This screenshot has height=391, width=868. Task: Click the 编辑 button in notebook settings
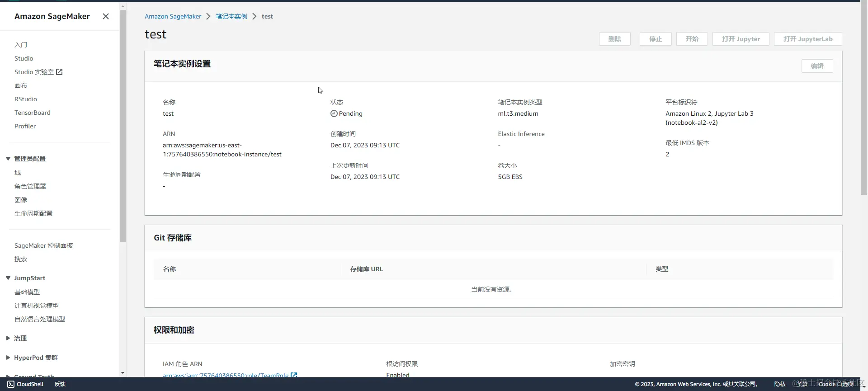tap(817, 66)
